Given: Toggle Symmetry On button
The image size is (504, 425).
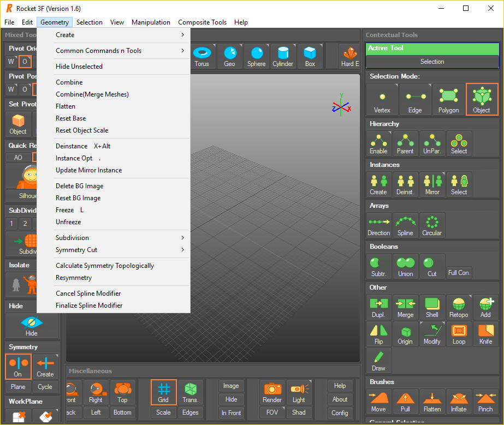Looking at the screenshot, I should pyautogui.click(x=18, y=367).
